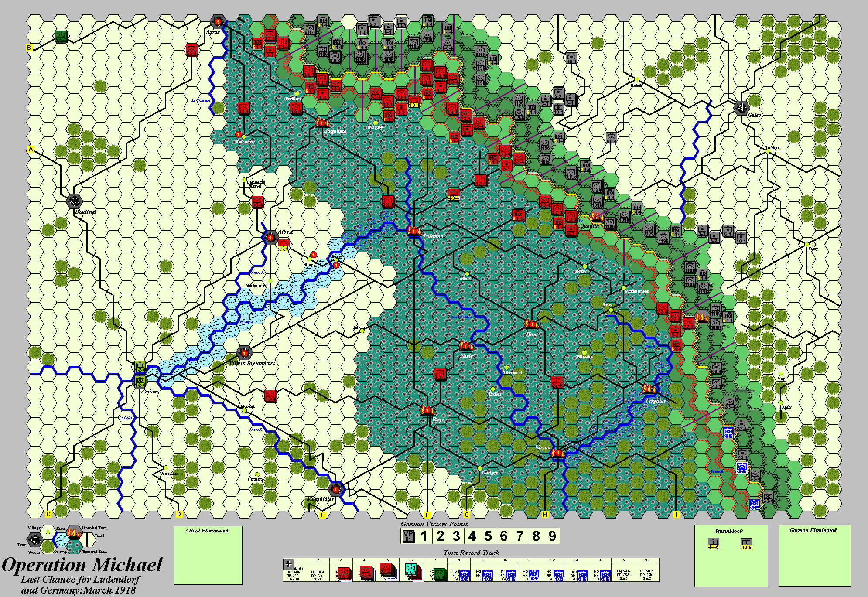Click the yellow entry marker F
The height and width of the screenshot is (597, 868).
(x=427, y=515)
